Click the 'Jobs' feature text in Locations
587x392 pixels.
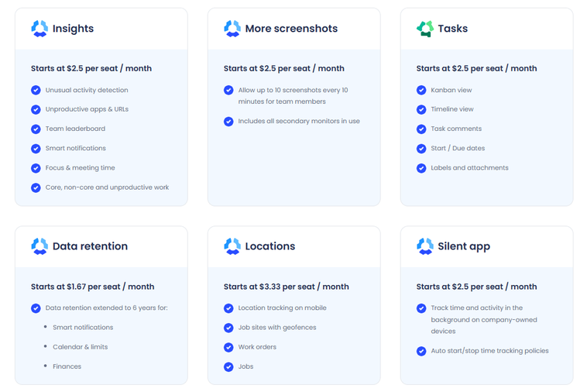tap(245, 366)
